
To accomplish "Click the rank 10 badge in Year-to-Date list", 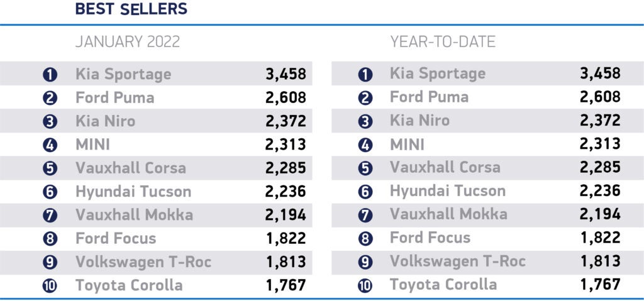I will [x=365, y=285].
